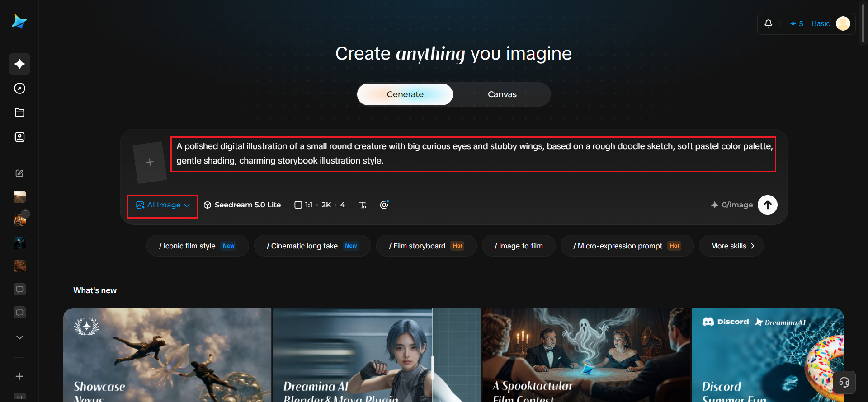Open the AI Image mode dropdown

tap(162, 205)
